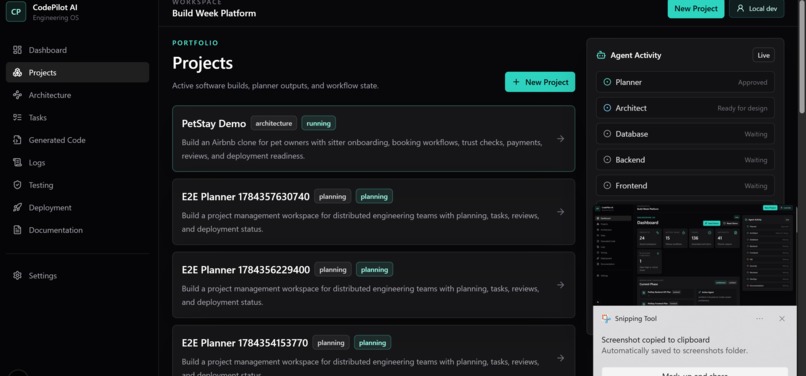This screenshot has height=376, width=806.
Task: Click the arrow on PetStay Demo card
Action: click(x=560, y=138)
